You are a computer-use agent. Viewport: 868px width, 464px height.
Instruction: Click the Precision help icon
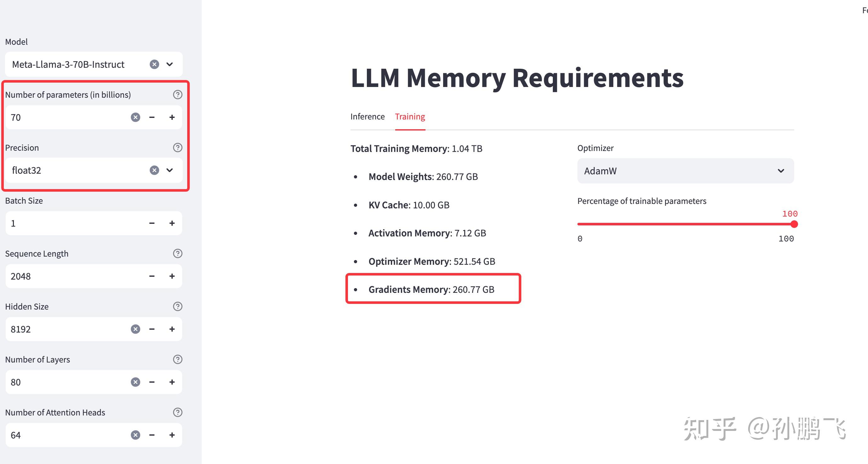click(177, 148)
